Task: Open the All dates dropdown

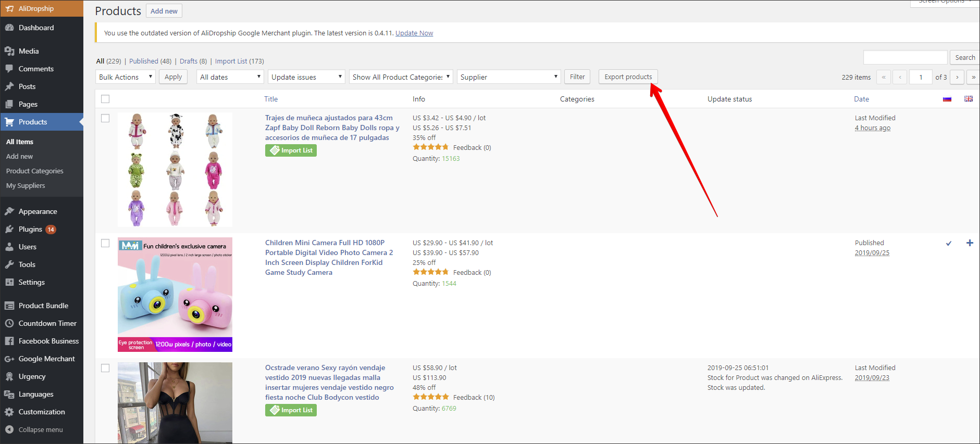Action: tap(230, 77)
